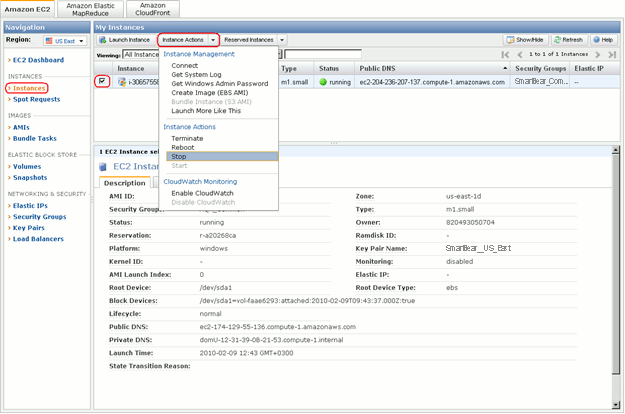Click the Security Groups column header
Screen dimensions: 625x414
click(540, 69)
